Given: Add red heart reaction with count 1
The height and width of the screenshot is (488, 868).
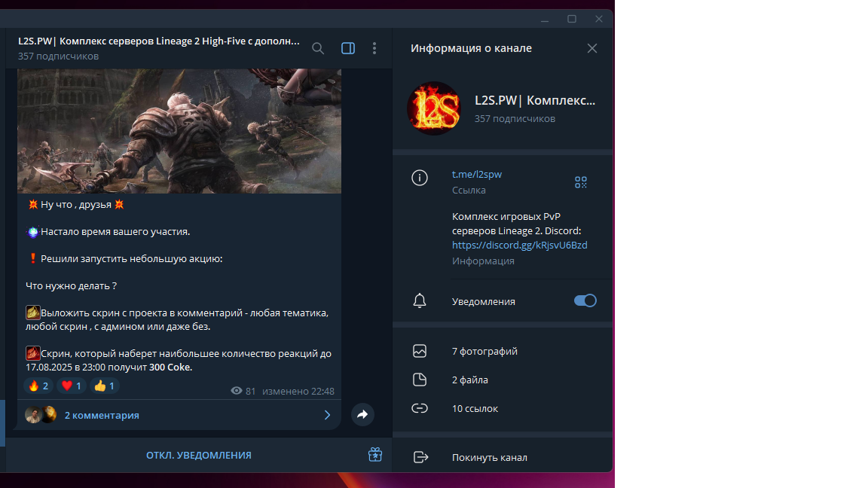Looking at the screenshot, I should tap(72, 386).
